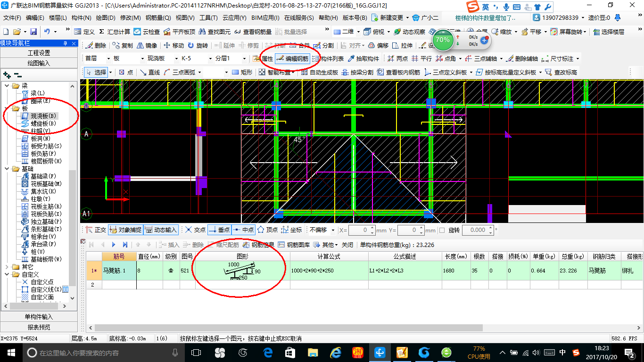This screenshot has width=644, height=362.
Task: Select the 矩形 rectangle drawing tool
Action: (x=242, y=72)
